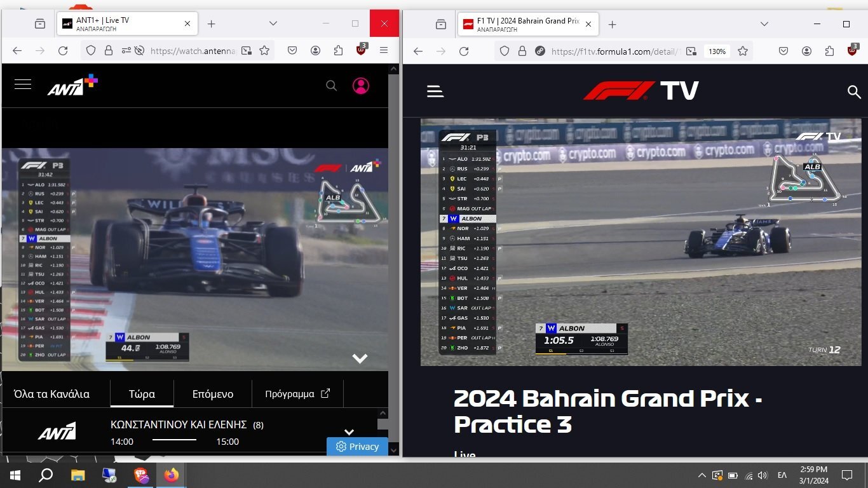Open site permissions icon in ANT1+ window
The width and height of the screenshot is (868, 488).
tap(126, 51)
